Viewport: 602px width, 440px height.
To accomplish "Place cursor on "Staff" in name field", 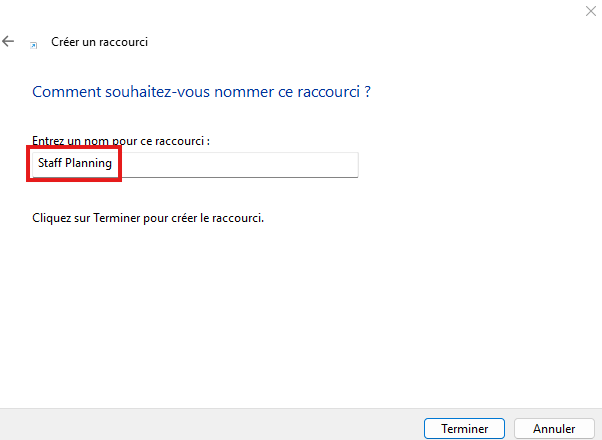I will coord(49,163).
